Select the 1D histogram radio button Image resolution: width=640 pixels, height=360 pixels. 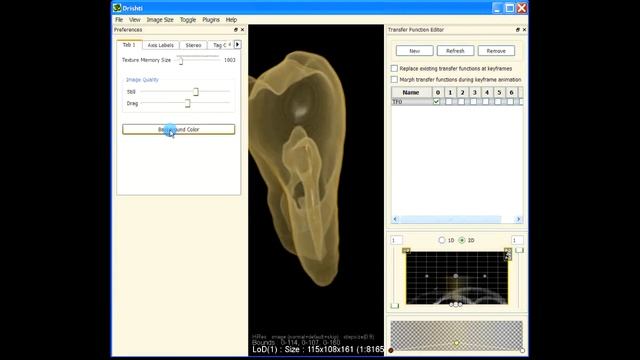point(442,240)
